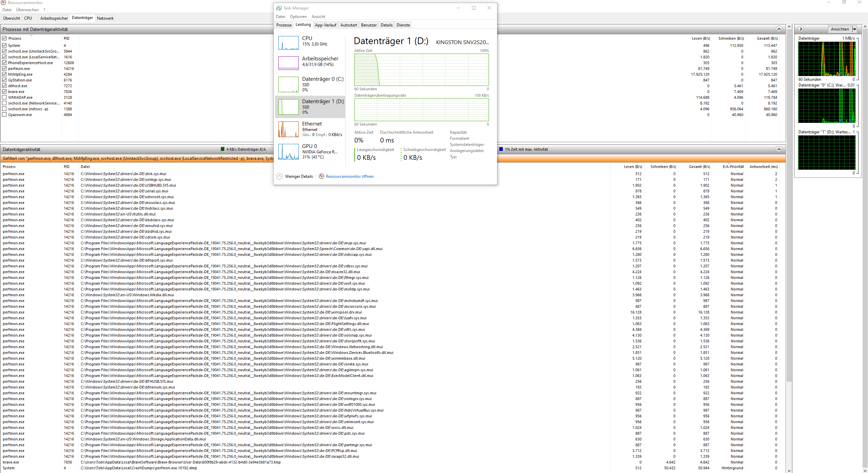Select the Ethernet graph thumbnail

288,129
